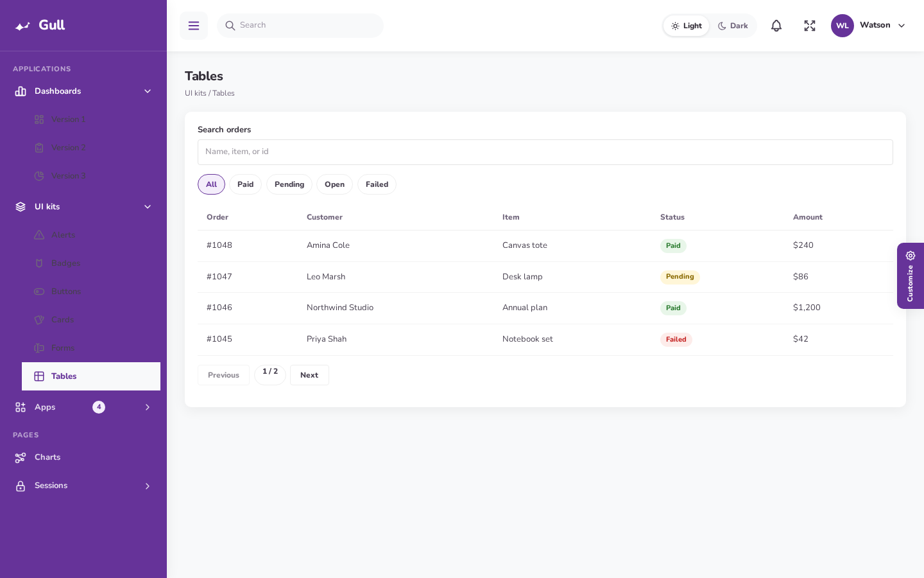The height and width of the screenshot is (578, 924).
Task: Focus the top Search field
Action: (300, 26)
